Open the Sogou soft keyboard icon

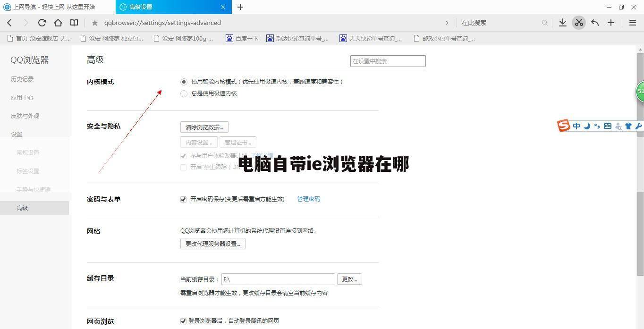[x=608, y=126]
